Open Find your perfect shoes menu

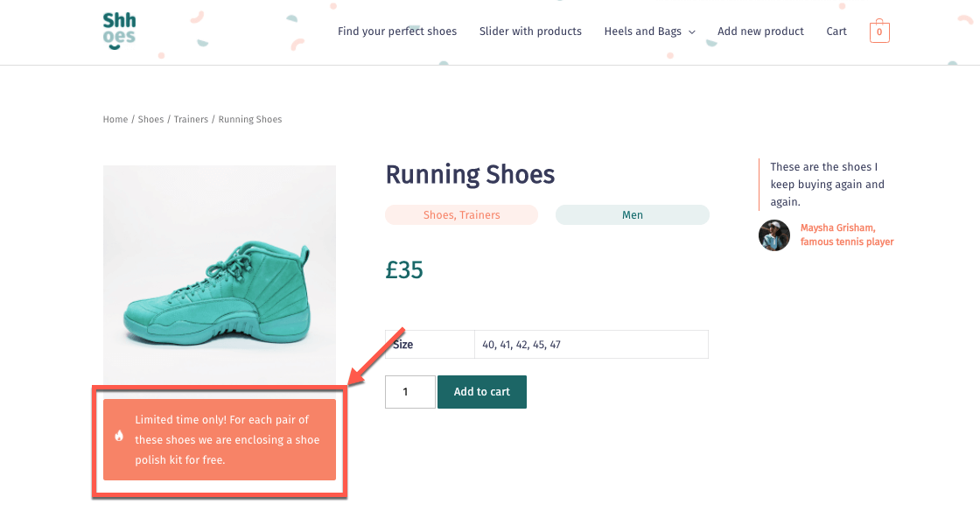point(397,31)
